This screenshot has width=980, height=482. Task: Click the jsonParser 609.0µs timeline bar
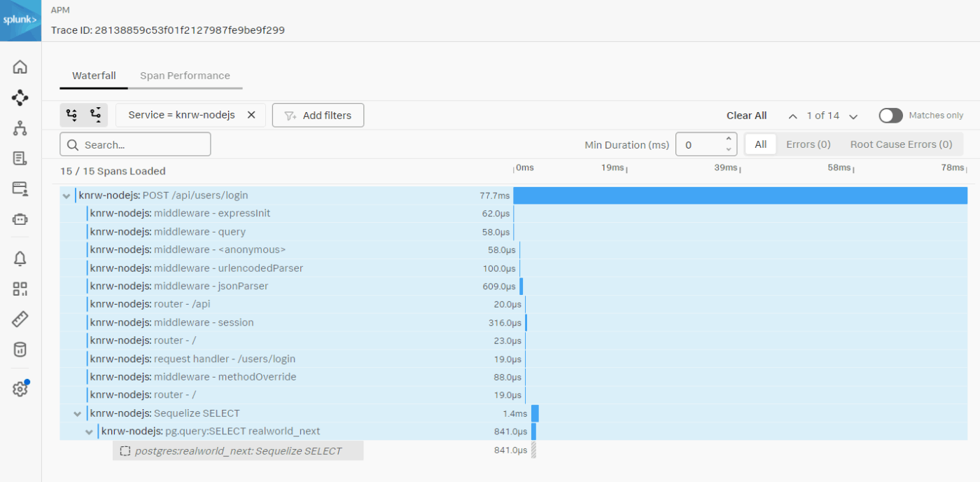coord(521,286)
